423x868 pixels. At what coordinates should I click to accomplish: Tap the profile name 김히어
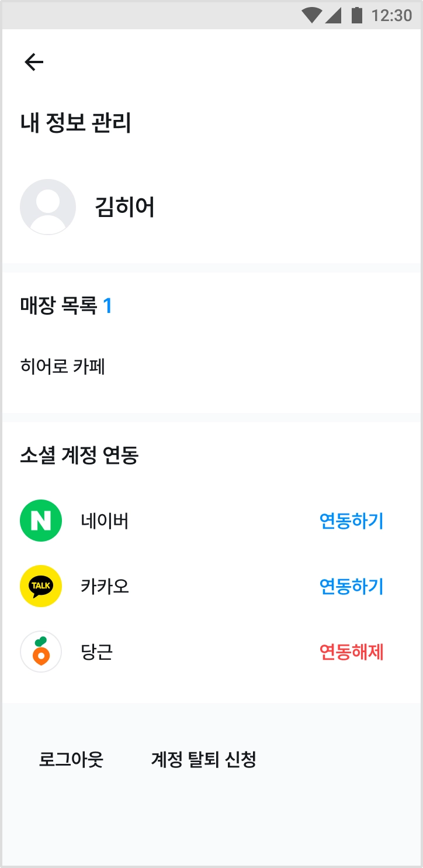pyautogui.click(x=124, y=207)
